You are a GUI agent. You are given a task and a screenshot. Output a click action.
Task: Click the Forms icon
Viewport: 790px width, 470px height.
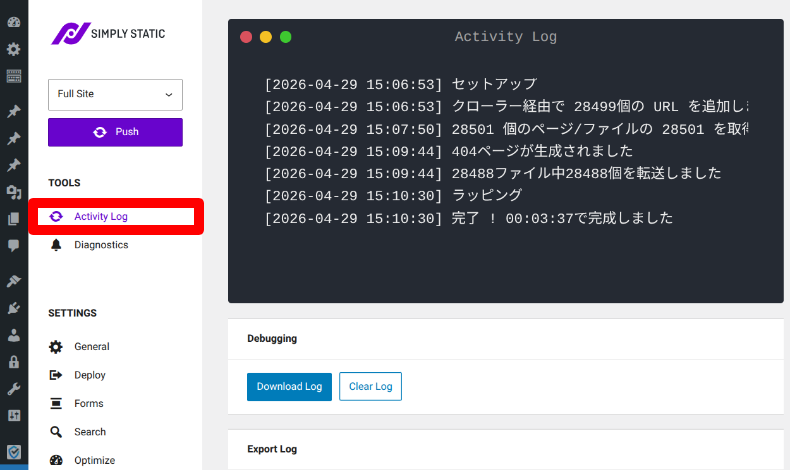tap(56, 403)
